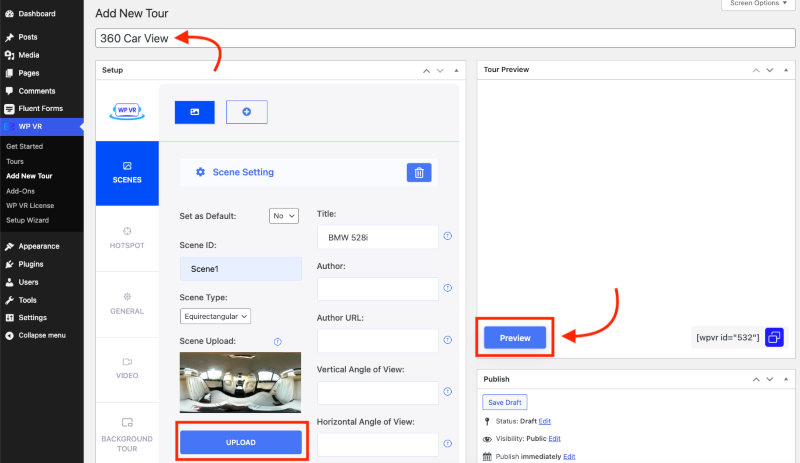Delete the scene with trash icon
Image resolution: width=800 pixels, height=463 pixels.
pyautogui.click(x=419, y=172)
